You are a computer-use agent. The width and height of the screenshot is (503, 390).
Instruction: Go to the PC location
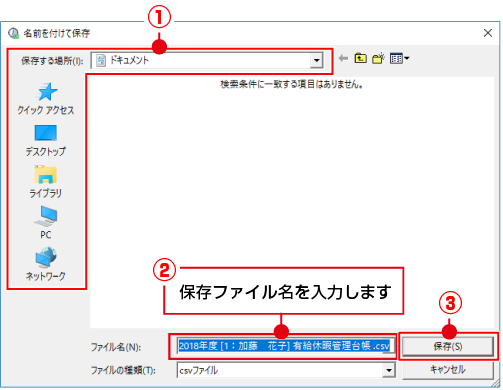pyautogui.click(x=46, y=223)
